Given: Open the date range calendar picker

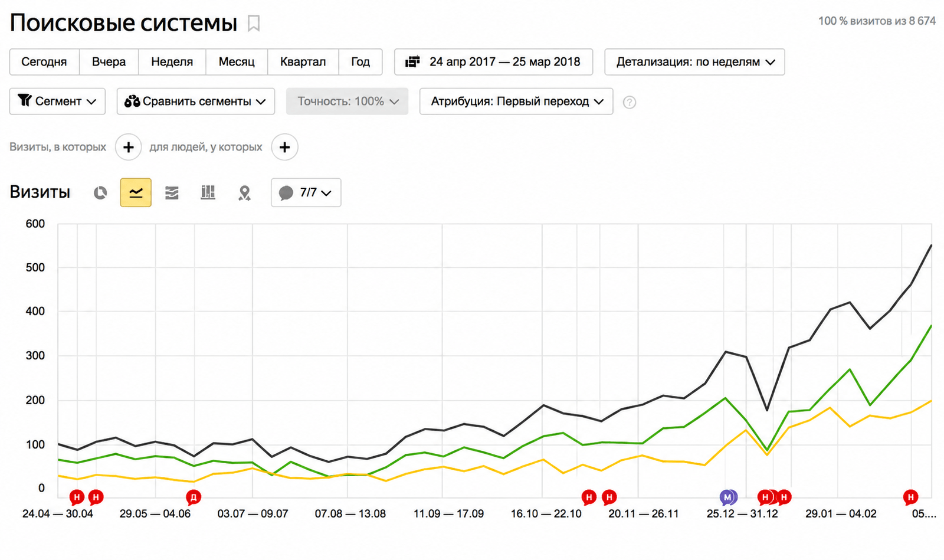Looking at the screenshot, I should (x=493, y=62).
